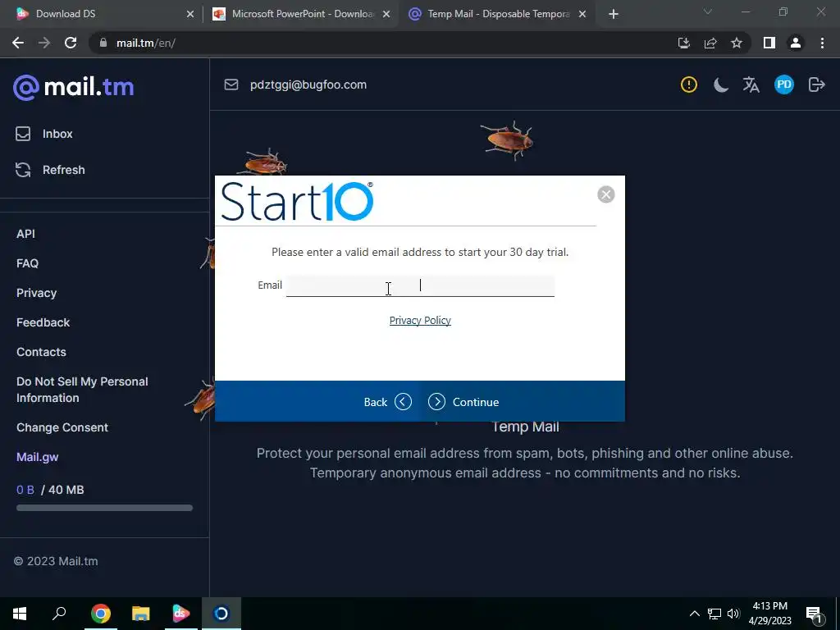
Task: Open the API sidebar link
Action: tap(25, 234)
